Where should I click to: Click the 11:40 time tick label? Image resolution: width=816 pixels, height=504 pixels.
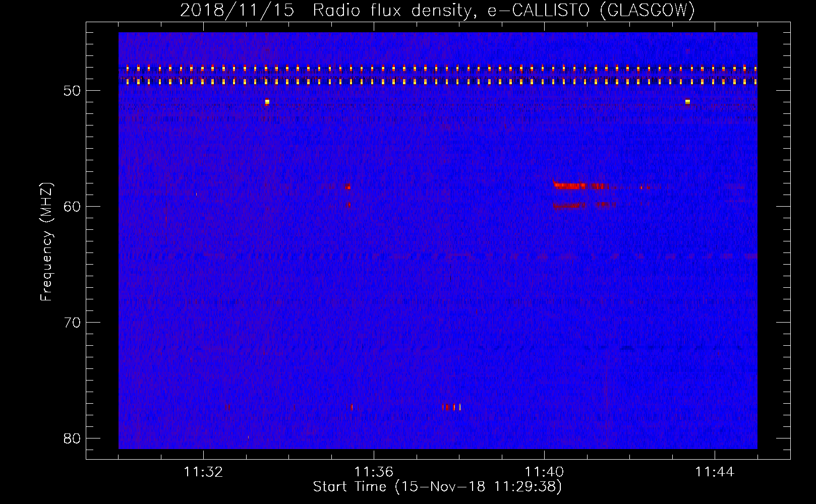coord(544,472)
